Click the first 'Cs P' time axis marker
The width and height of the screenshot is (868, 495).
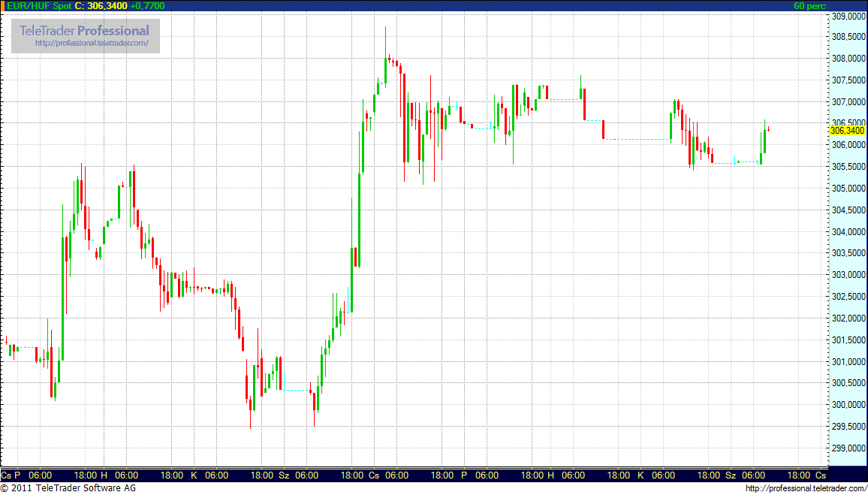point(11,475)
